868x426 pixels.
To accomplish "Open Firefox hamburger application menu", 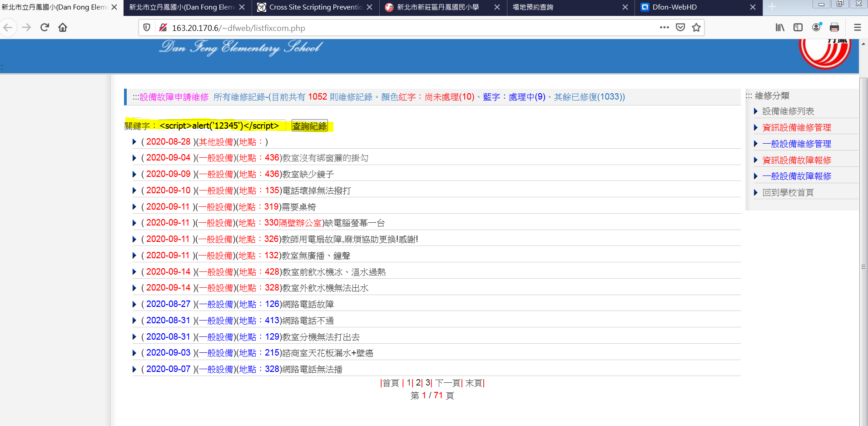I will (x=858, y=28).
